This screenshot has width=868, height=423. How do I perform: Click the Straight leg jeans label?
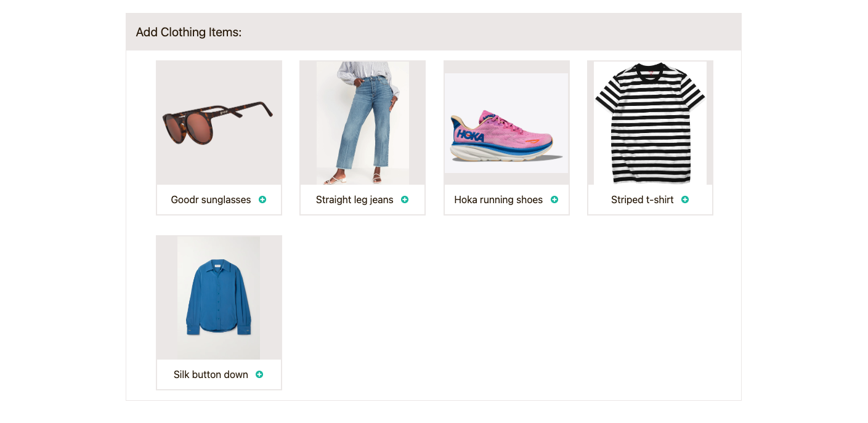click(354, 199)
